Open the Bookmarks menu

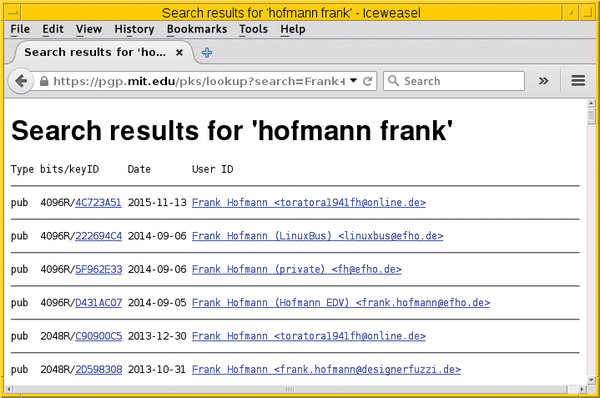click(197, 29)
